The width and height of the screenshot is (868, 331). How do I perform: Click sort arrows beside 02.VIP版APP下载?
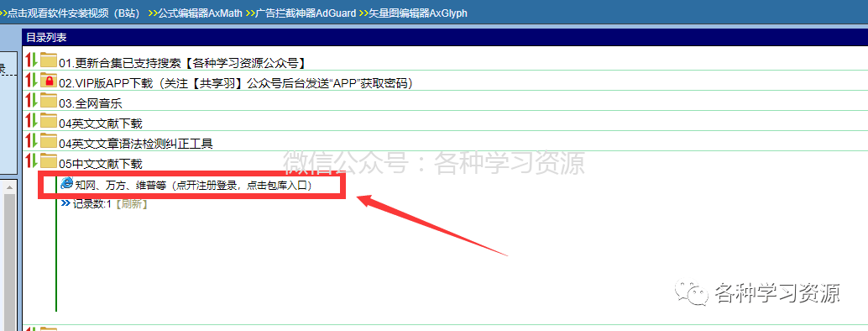pyautogui.click(x=32, y=81)
